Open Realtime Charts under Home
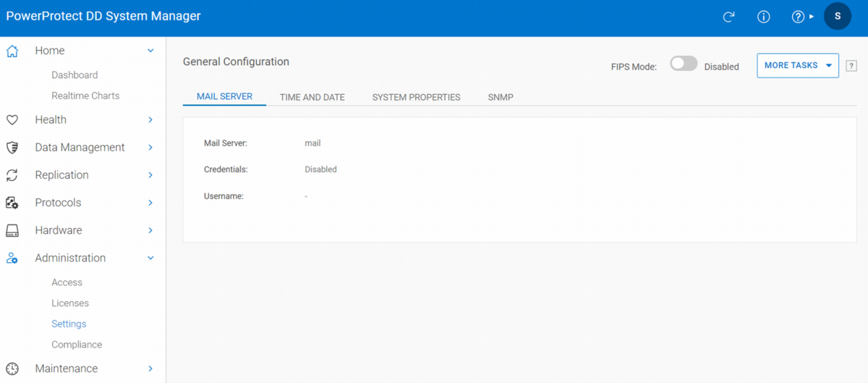Image resolution: width=868 pixels, height=383 pixels. [85, 96]
